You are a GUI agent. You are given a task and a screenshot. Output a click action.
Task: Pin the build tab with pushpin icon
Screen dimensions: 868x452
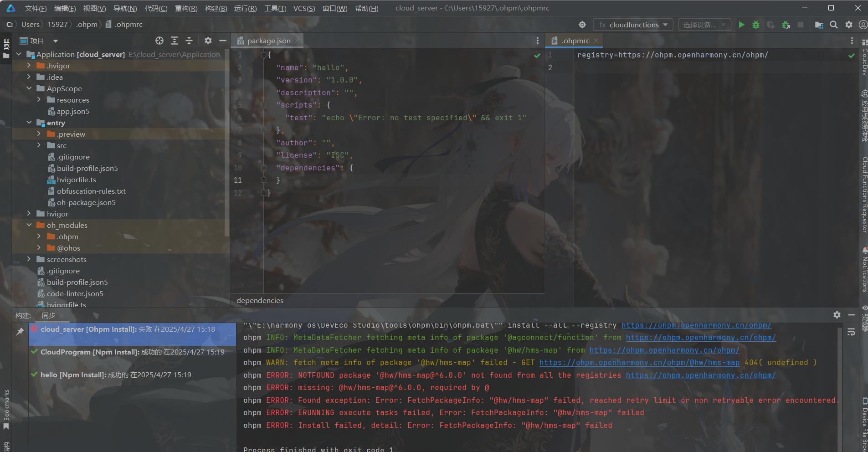tap(20, 332)
